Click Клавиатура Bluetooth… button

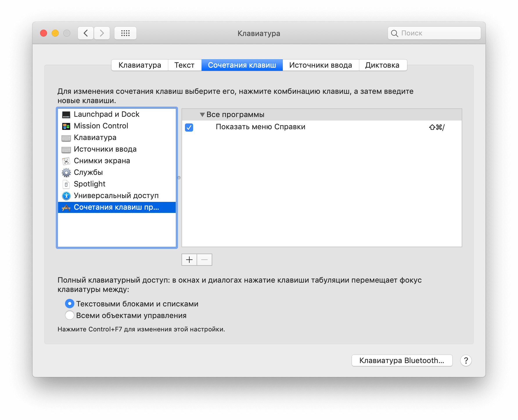coord(402,360)
